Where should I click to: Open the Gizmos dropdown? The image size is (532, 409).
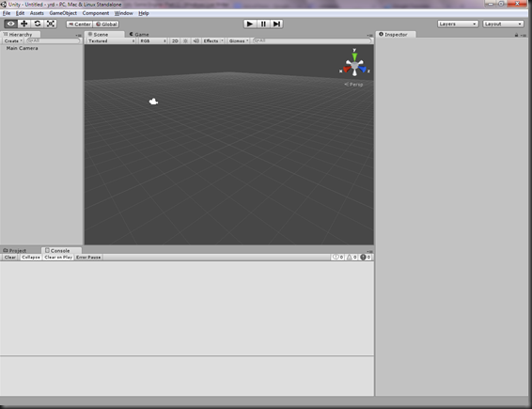(239, 40)
